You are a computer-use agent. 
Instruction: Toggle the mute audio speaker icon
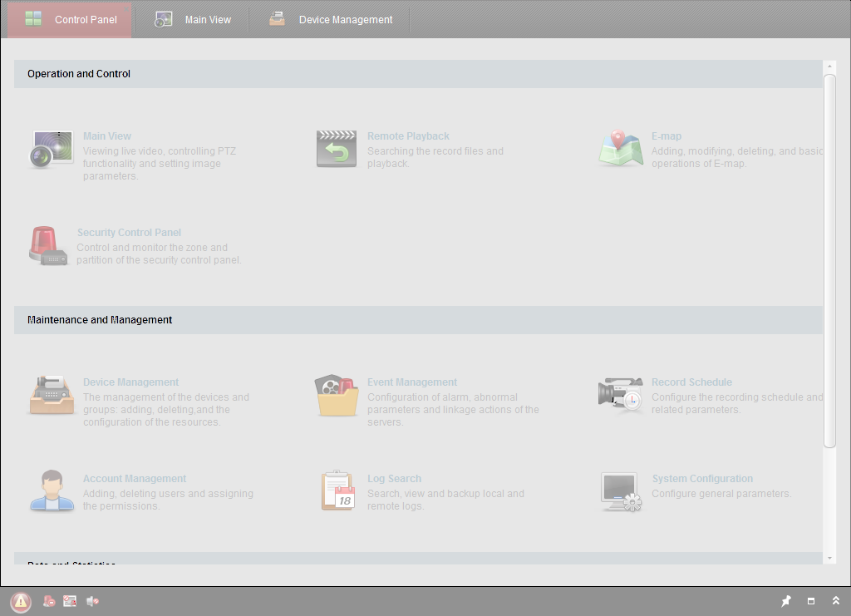(92, 601)
